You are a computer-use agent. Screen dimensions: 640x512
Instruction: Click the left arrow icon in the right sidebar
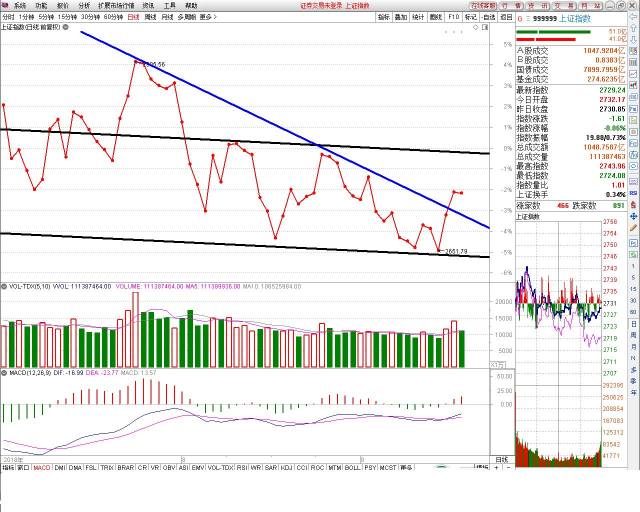(633, 17)
